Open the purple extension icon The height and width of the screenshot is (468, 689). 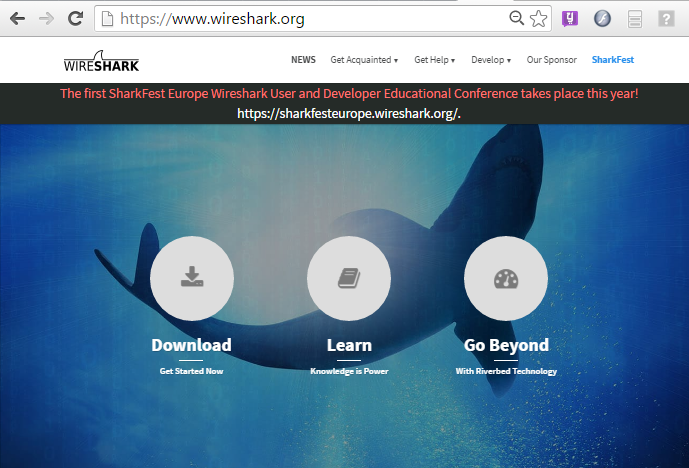(x=570, y=19)
